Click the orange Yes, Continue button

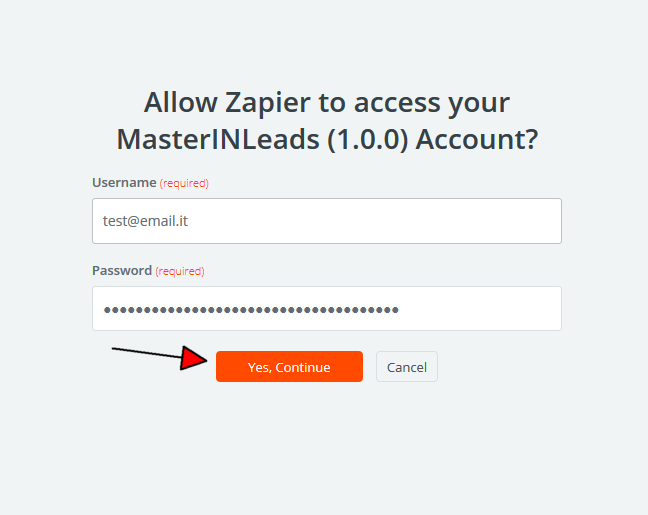click(289, 367)
